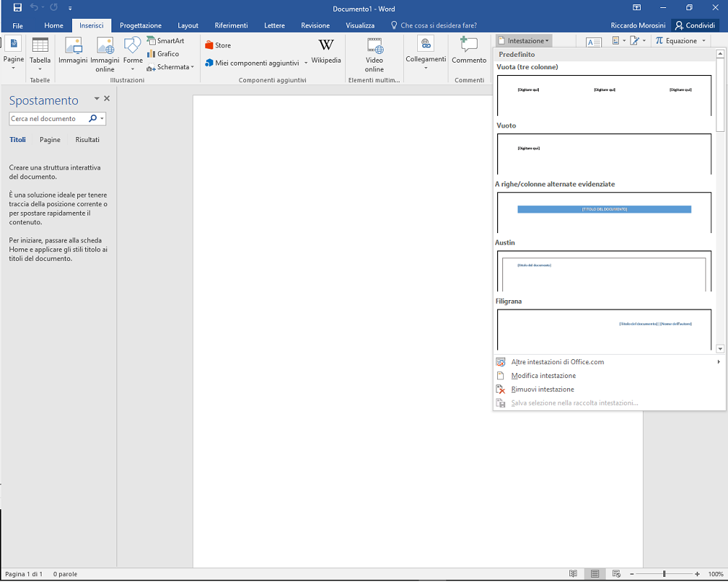Select the Vuota (tre colonne) header thumbnail
Viewport: 728px width, 582px height.
(604, 95)
